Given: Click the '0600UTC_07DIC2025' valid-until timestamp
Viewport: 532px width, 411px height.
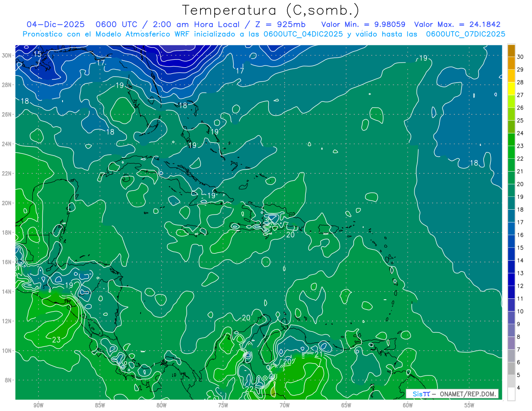Looking at the screenshot, I should (x=465, y=34).
